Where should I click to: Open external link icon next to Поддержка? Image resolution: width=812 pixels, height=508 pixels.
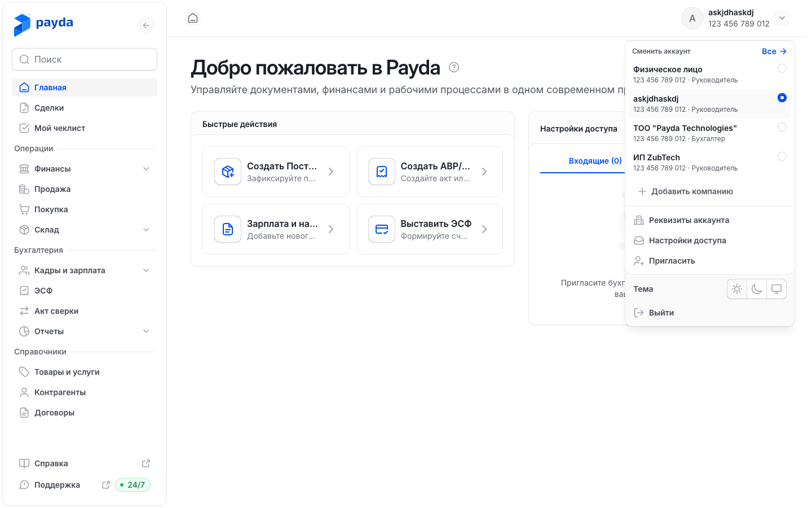tap(105, 485)
